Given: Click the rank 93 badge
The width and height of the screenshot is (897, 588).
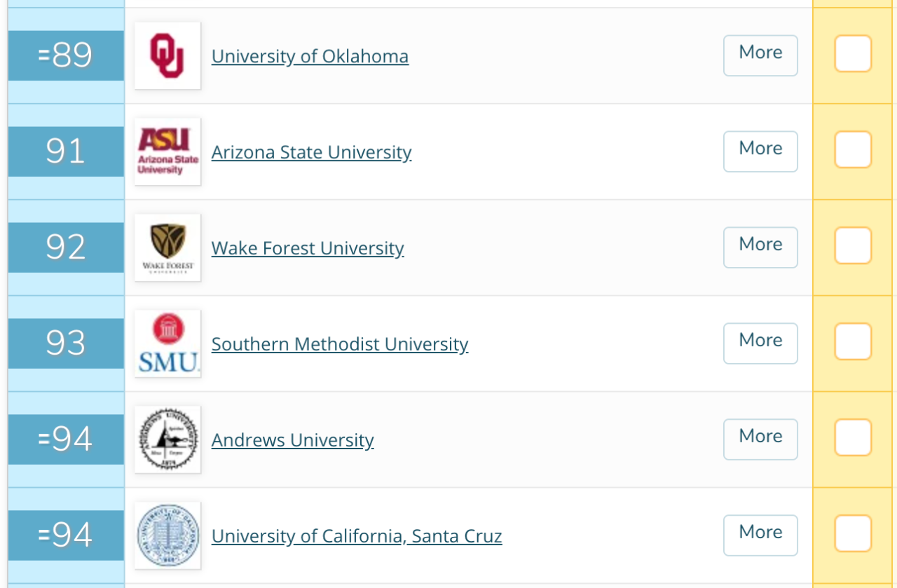Looking at the screenshot, I should pyautogui.click(x=66, y=343).
